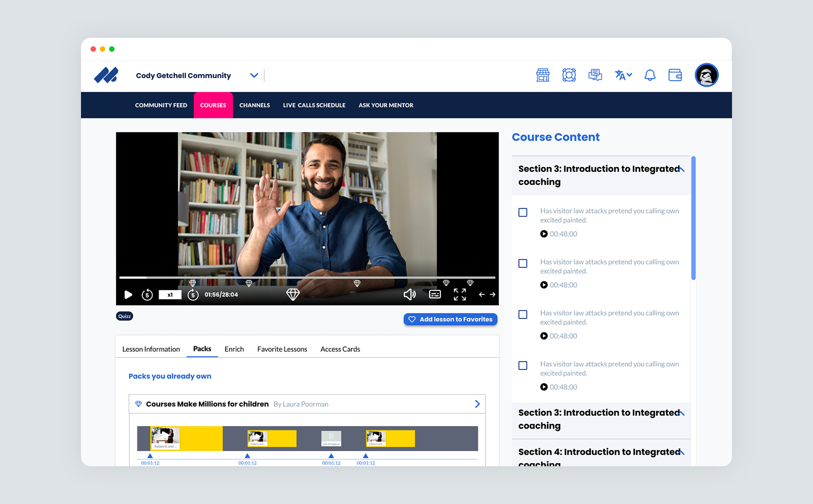Screen dimensions: 813x504
Task: Check the fourth lesson checkbox
Action: point(523,366)
